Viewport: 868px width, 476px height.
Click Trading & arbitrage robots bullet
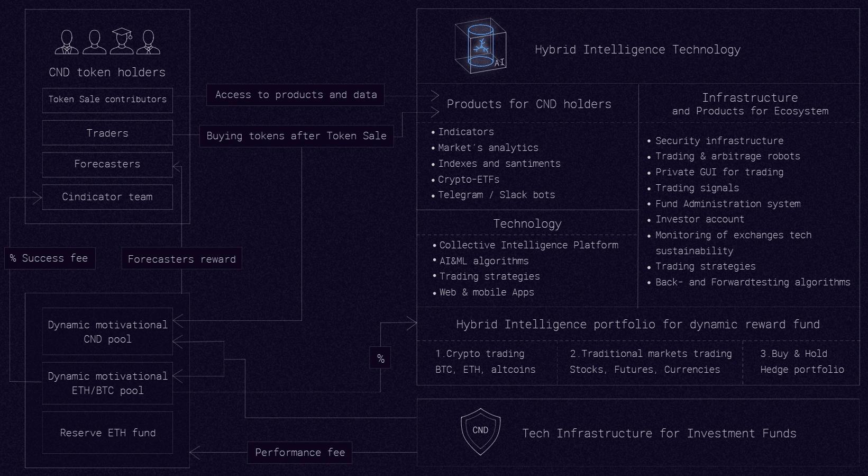pos(724,156)
